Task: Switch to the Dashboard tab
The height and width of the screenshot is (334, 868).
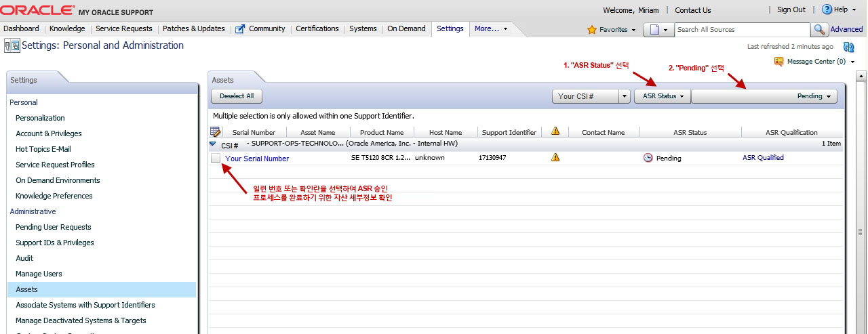Action: tap(21, 28)
